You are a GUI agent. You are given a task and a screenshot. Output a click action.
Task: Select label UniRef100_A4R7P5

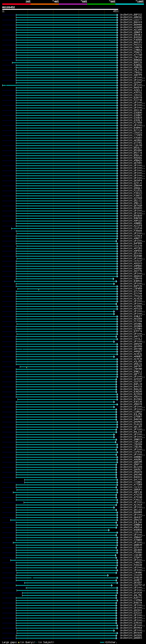tap(131, 75)
